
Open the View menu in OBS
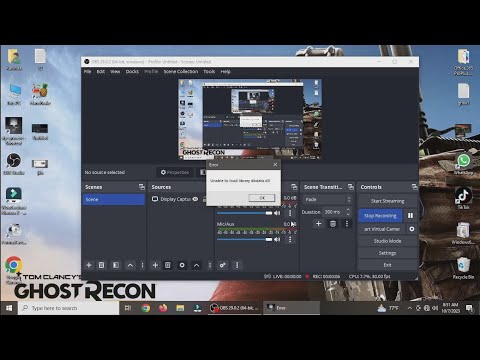click(115, 72)
